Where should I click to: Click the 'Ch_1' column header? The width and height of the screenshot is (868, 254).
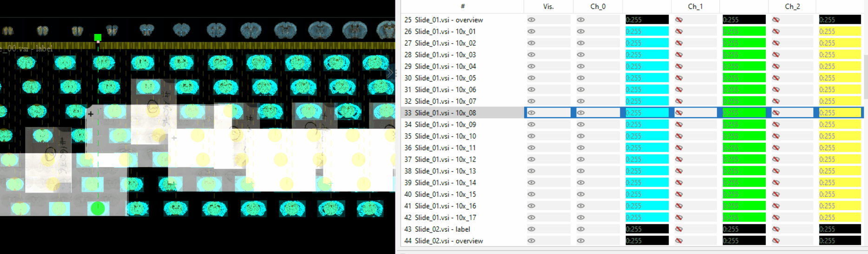click(x=695, y=7)
